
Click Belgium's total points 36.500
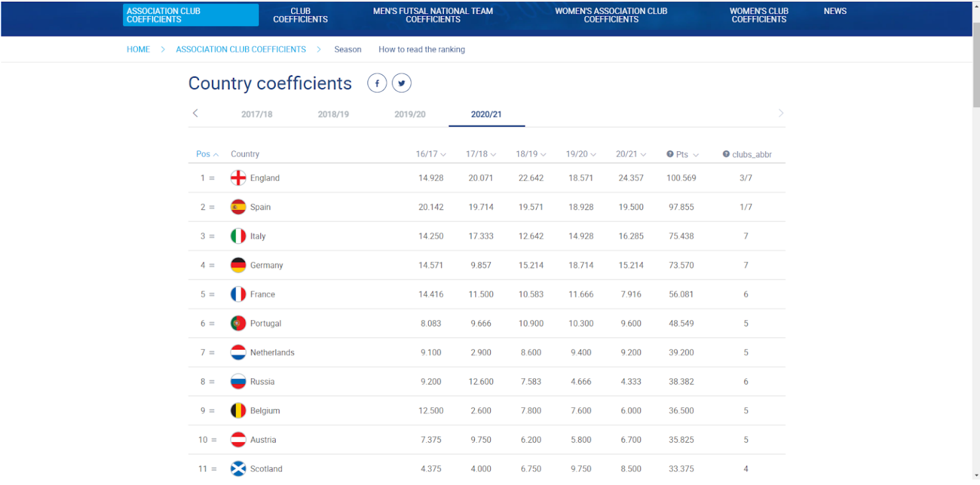(681, 410)
